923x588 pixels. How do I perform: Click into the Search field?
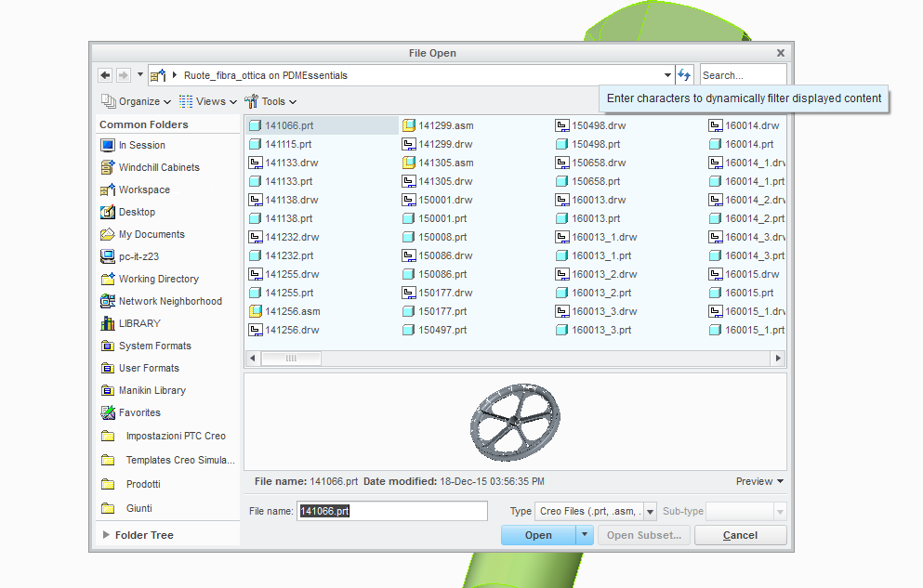pyautogui.click(x=743, y=75)
